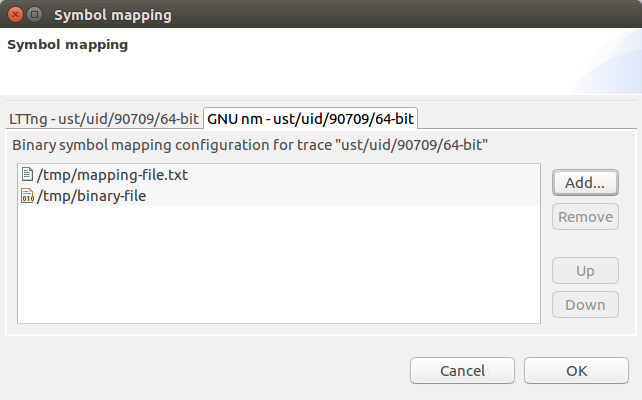Viewport: 642px width, 400px height.
Task: Select the /tmp/binary-file list entry
Action: (91, 196)
